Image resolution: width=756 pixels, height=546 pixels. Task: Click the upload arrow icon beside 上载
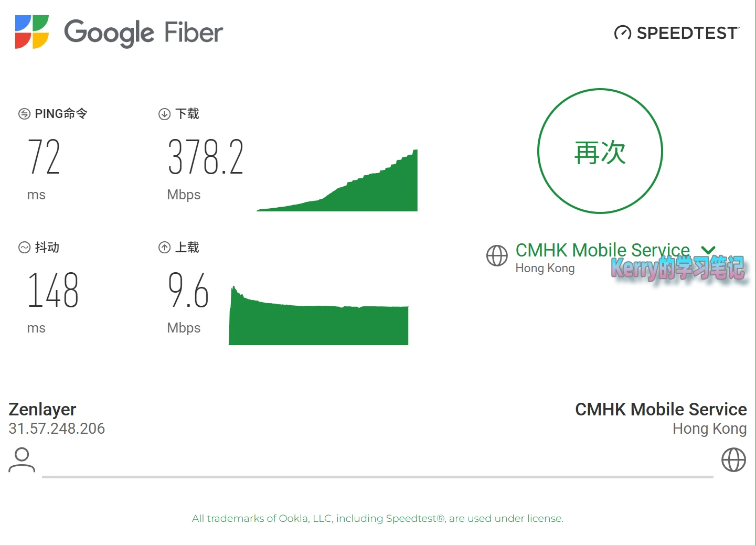(x=164, y=247)
